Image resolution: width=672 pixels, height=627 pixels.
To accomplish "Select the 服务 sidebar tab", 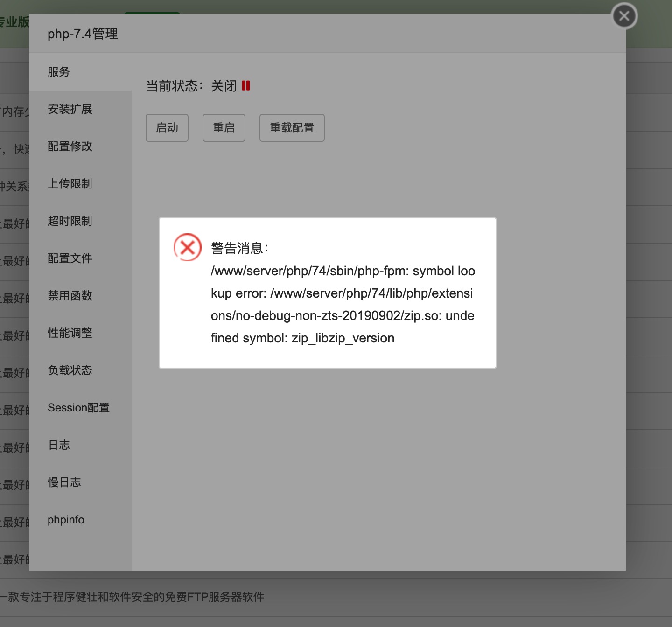I will [x=80, y=72].
